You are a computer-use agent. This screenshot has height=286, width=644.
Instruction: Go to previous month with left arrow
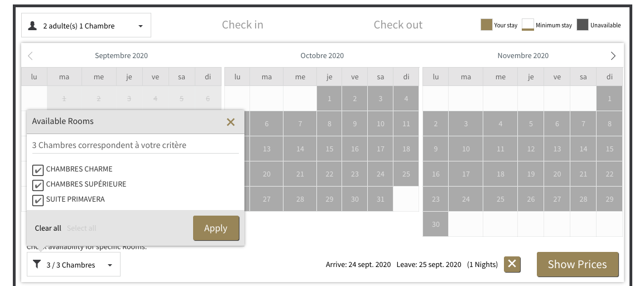pyautogui.click(x=31, y=56)
